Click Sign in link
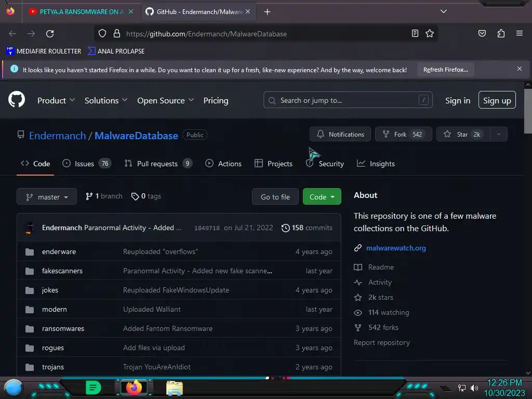532x399 pixels. click(x=457, y=100)
